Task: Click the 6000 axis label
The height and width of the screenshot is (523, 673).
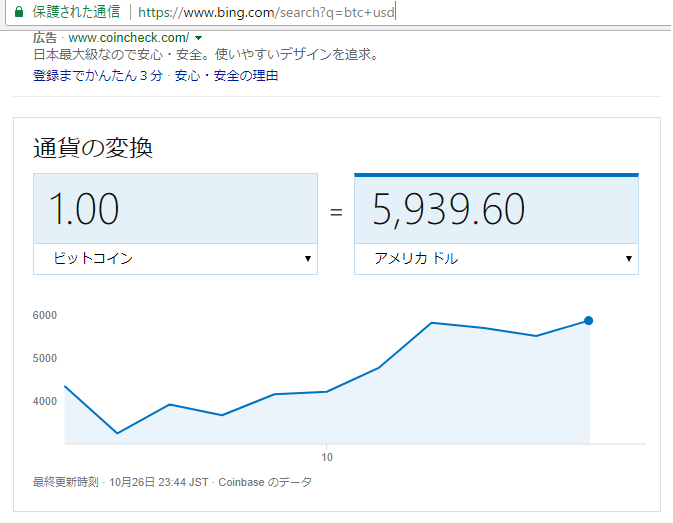Action: click(x=45, y=315)
